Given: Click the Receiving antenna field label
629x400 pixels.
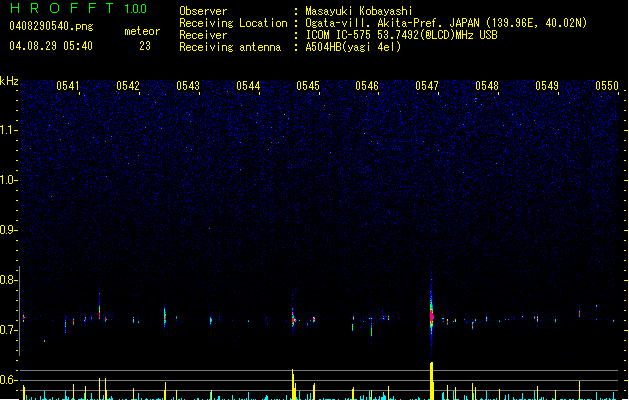Looking at the screenshot, I should tap(230, 47).
